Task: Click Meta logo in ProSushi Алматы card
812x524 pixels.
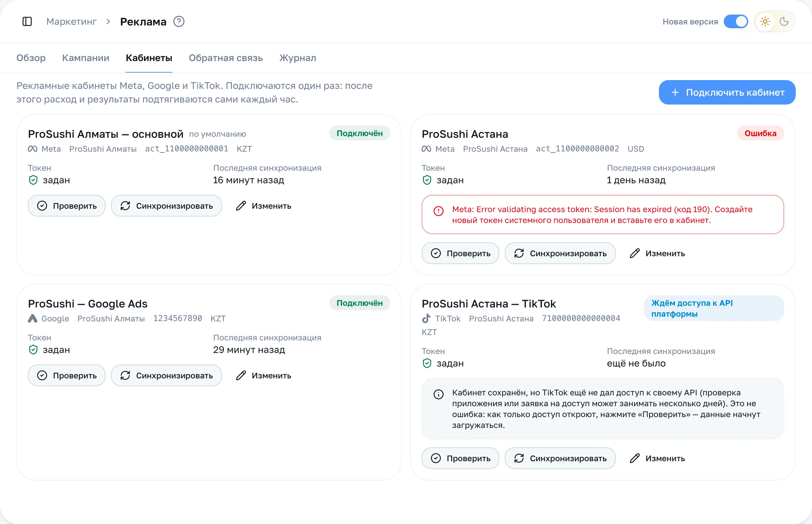Action: (x=33, y=149)
